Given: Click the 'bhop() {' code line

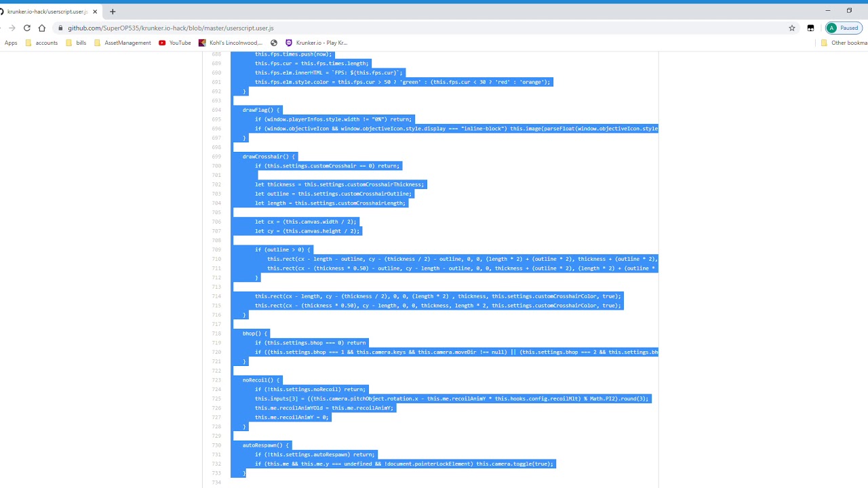Looking at the screenshot, I should tap(255, 333).
